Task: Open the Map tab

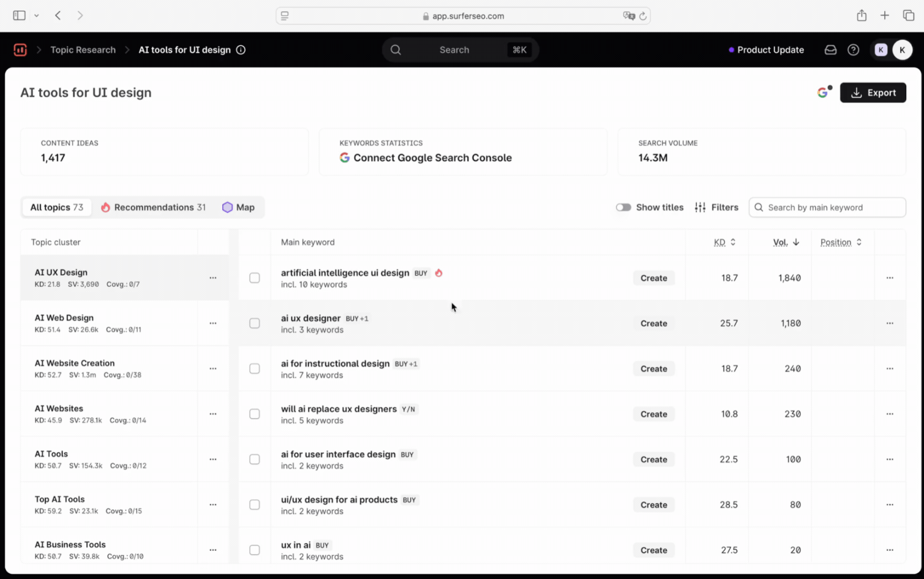Action: (x=238, y=208)
